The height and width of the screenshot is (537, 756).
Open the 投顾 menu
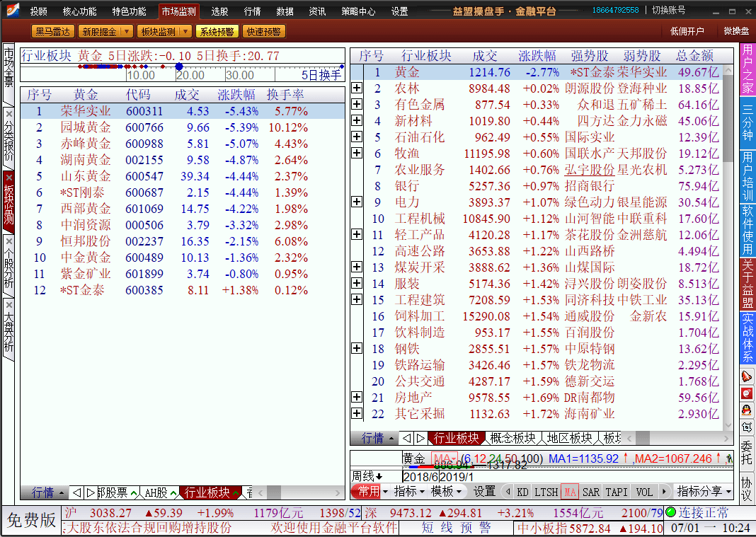(x=38, y=11)
